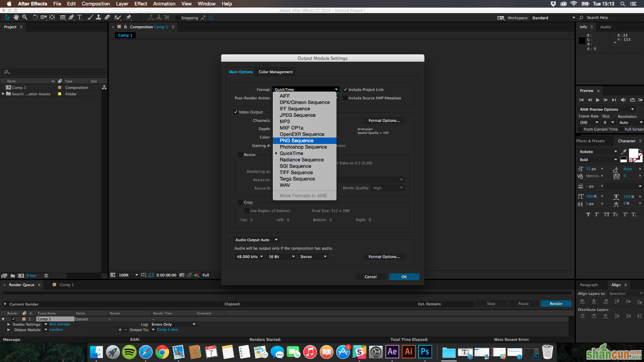Switch to the Color Management tab
Image resolution: width=644 pixels, height=362 pixels.
click(276, 72)
